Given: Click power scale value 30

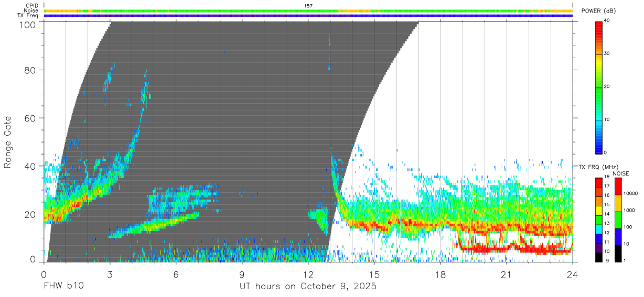Looking at the screenshot, I should (x=607, y=53).
